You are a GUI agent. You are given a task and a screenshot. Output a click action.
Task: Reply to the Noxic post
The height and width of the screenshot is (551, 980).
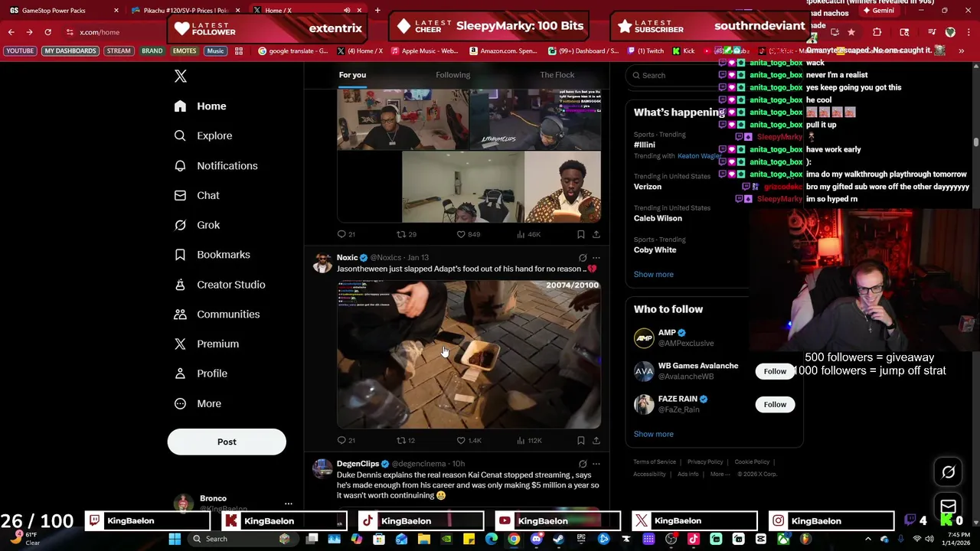tap(346, 441)
